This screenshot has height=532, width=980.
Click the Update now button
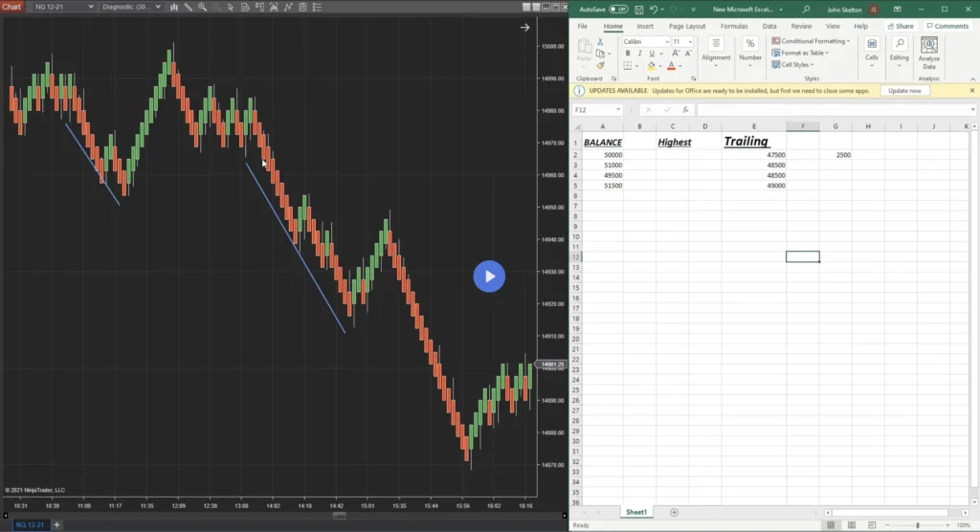904,91
